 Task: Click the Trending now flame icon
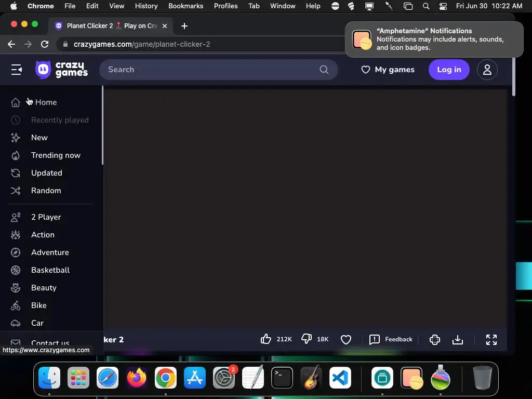[15, 155]
